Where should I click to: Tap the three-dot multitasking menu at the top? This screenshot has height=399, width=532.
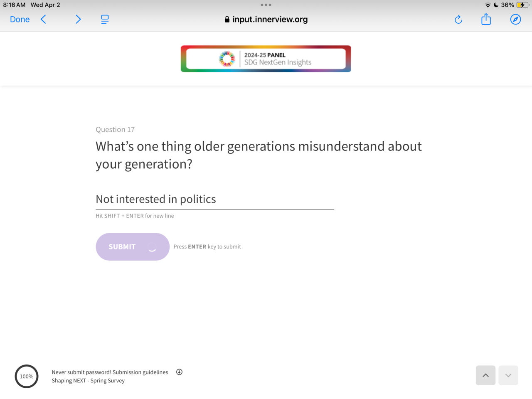coord(266,5)
